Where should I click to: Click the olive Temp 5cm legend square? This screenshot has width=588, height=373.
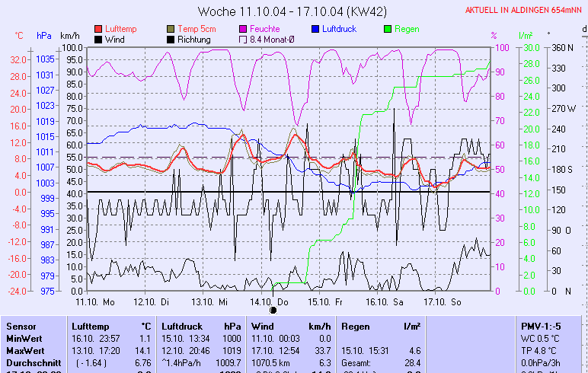[171, 29]
